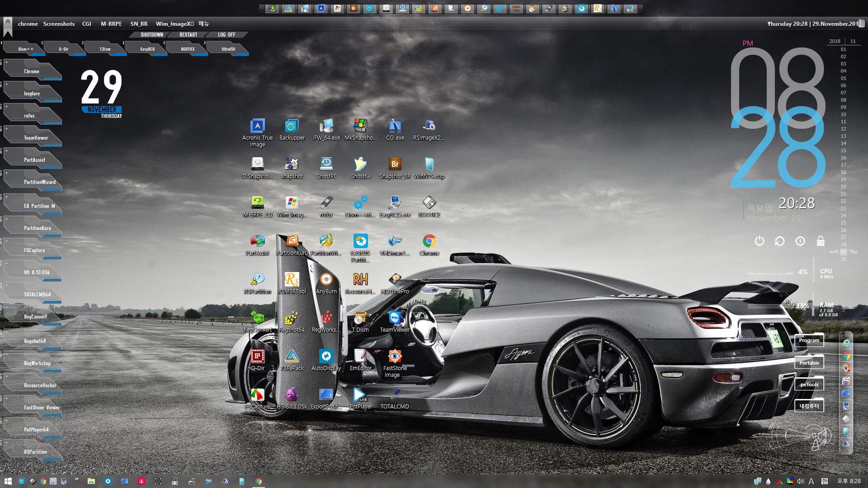Open the Program folder button
This screenshot has width=868, height=488.
pos(809,340)
